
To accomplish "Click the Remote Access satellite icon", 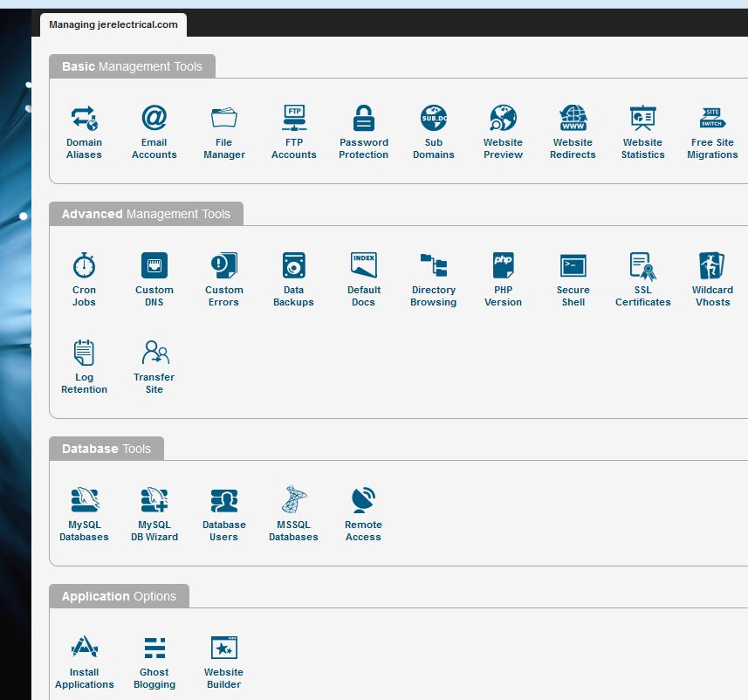I will coord(363,500).
